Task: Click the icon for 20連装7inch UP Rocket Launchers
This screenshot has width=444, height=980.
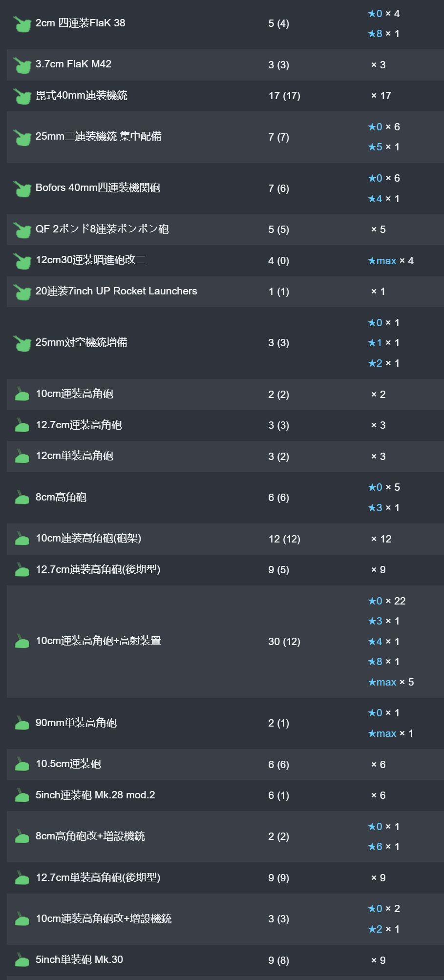Action: coord(22,292)
